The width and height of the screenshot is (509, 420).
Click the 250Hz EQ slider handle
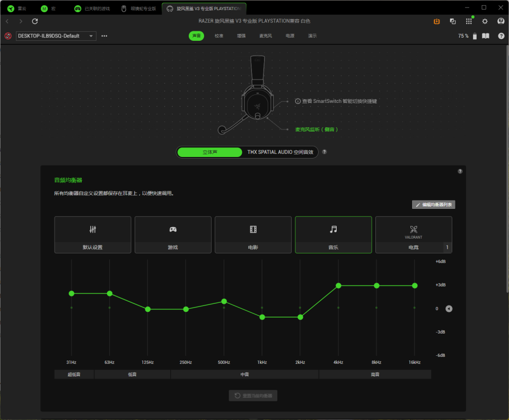(186, 309)
